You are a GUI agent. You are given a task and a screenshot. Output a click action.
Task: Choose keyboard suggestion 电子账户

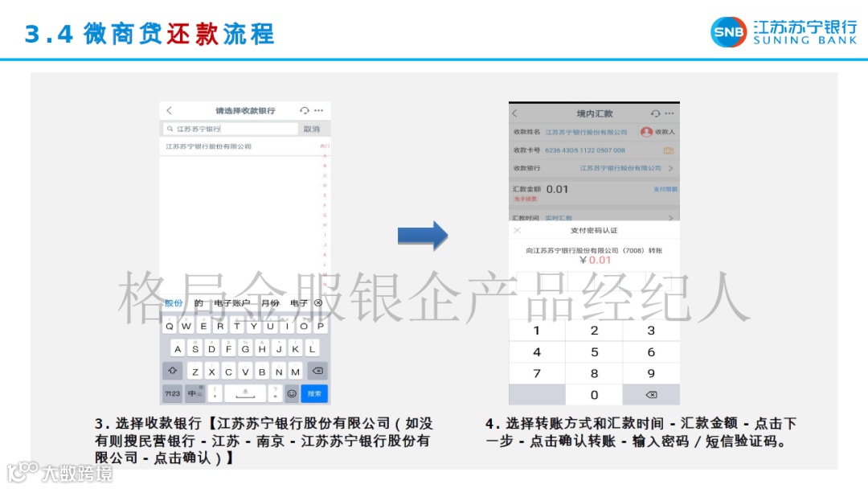click(232, 303)
